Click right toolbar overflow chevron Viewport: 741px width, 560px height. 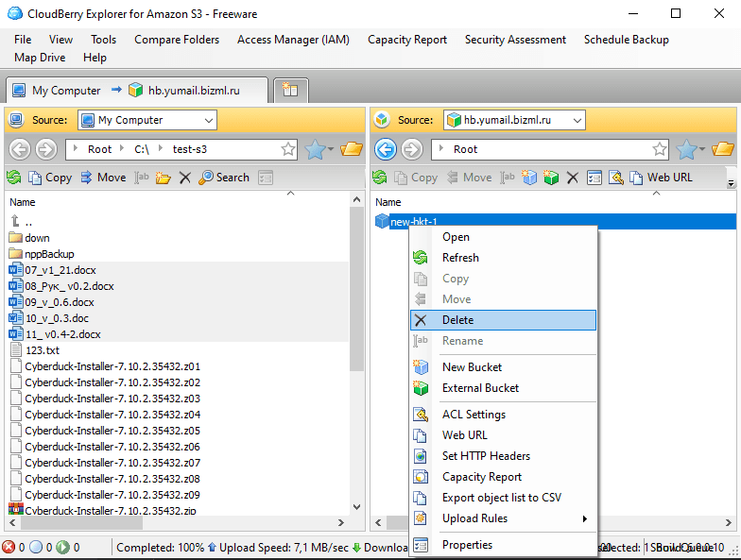click(x=731, y=183)
